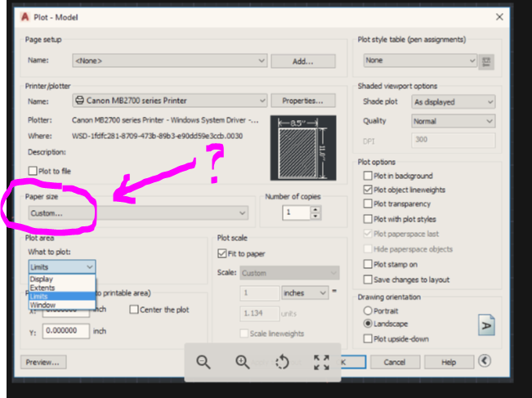Click the units field showing 1.134

coord(260,313)
